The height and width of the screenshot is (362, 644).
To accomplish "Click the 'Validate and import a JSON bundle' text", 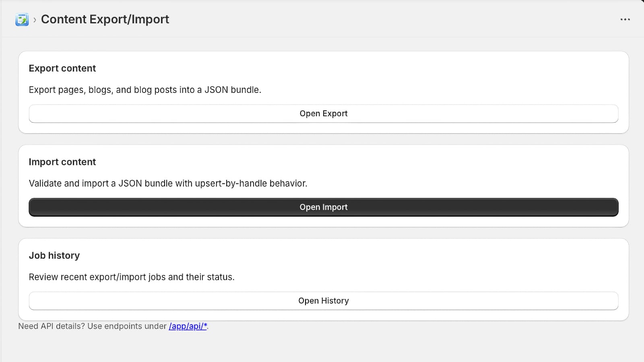I will click(101, 183).
